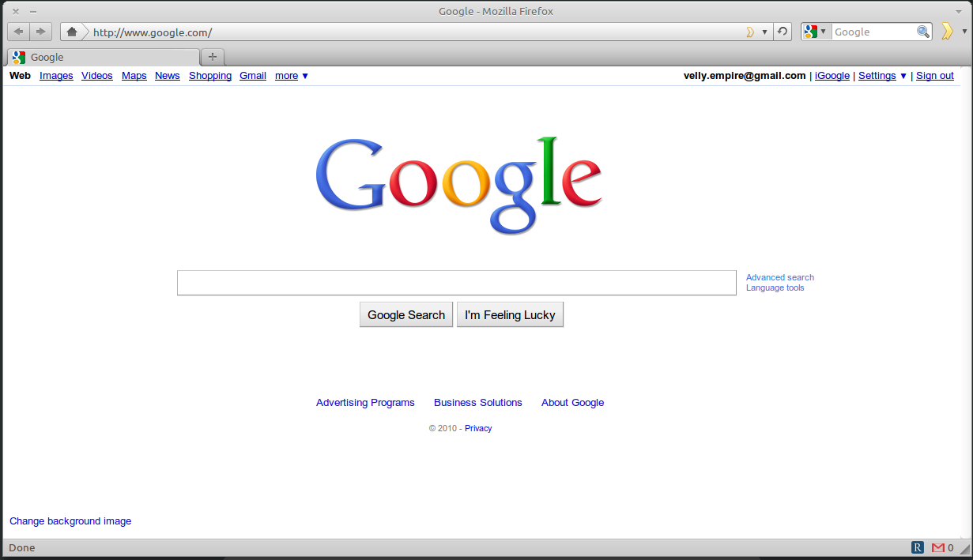Open the address bar history dropdown arrow
Viewport: 973px width, 560px height.
click(764, 32)
